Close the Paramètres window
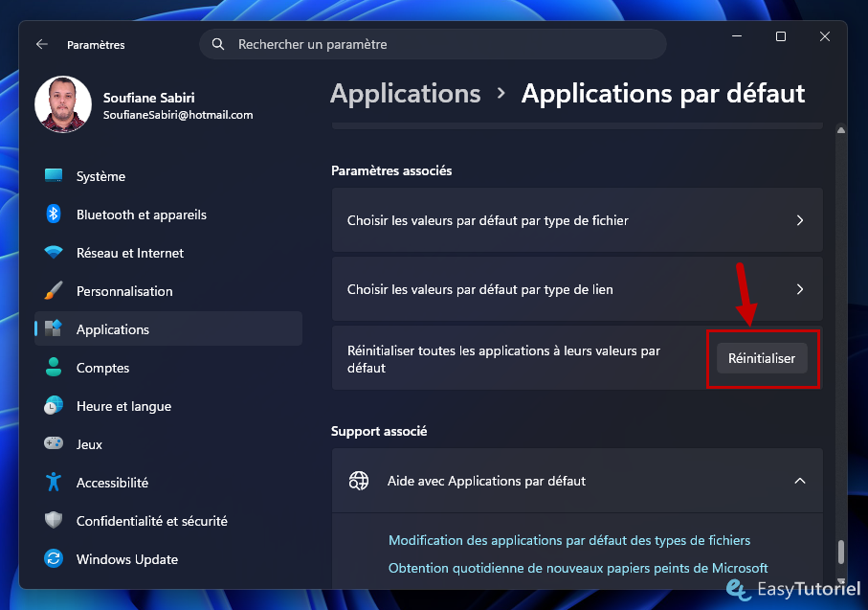The width and height of the screenshot is (868, 610). [x=824, y=36]
